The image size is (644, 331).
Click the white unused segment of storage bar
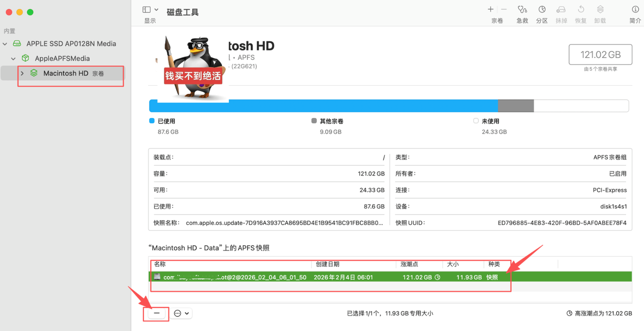coord(581,106)
